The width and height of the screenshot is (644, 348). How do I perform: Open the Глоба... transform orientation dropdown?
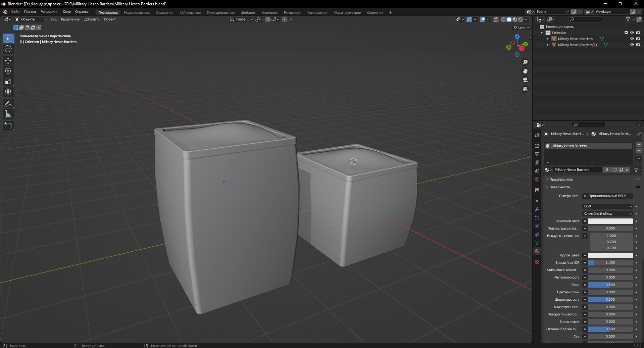point(241,19)
